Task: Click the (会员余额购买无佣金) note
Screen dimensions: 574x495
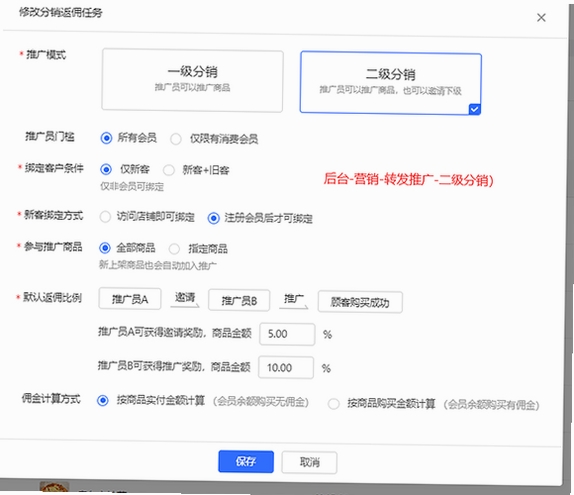Action: [x=261, y=402]
